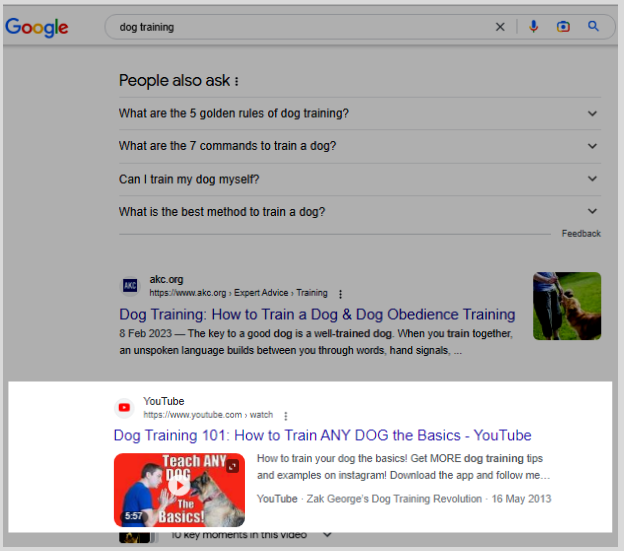The image size is (624, 551).
Task: Expand 'What are the 5 golden rules' question
Action: click(360, 114)
